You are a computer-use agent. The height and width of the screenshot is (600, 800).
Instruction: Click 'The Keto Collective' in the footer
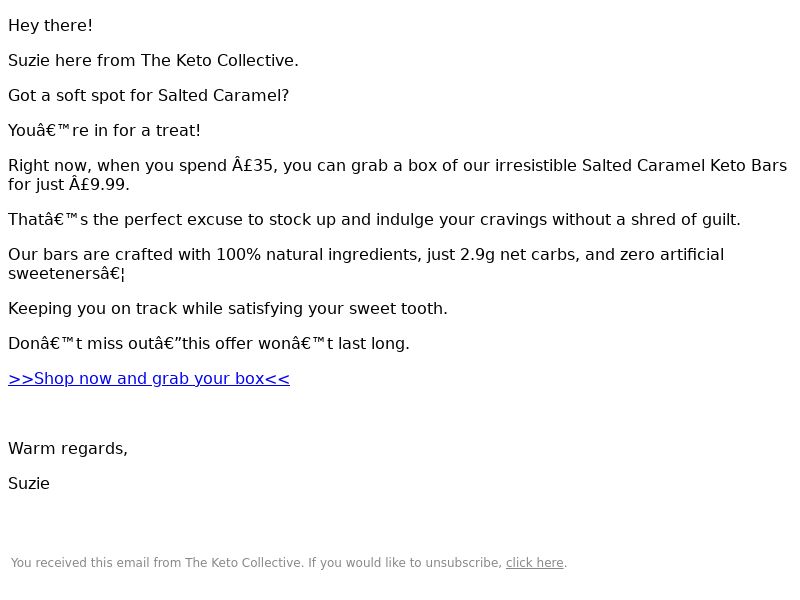243,563
